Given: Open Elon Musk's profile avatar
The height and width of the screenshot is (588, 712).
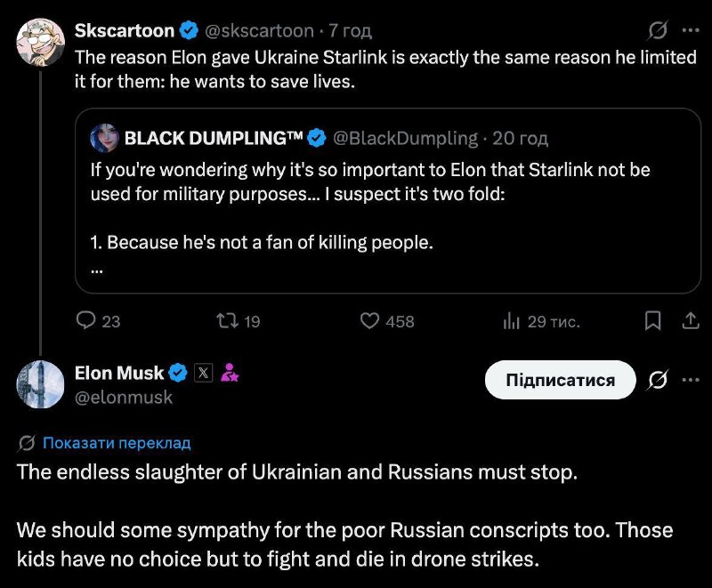Looking at the screenshot, I should coord(40,384).
